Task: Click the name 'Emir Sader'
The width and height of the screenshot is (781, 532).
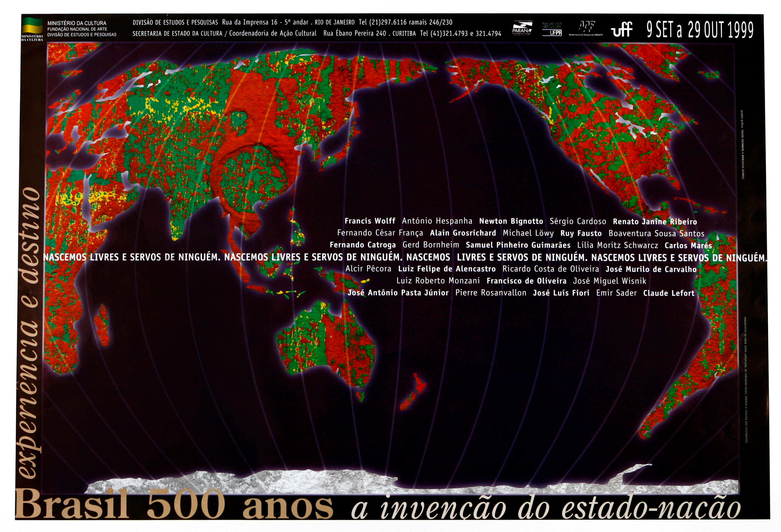Action: [616, 293]
